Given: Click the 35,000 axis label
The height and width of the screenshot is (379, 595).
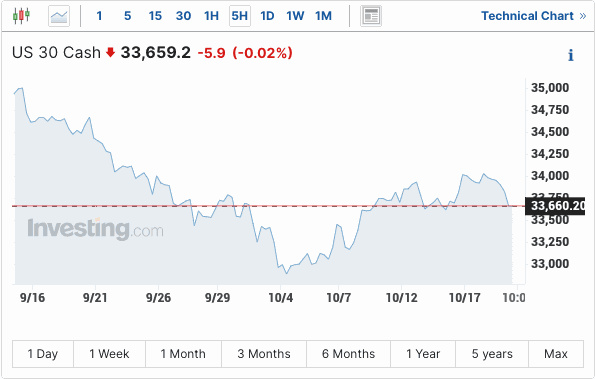Looking at the screenshot, I should coord(550,88).
